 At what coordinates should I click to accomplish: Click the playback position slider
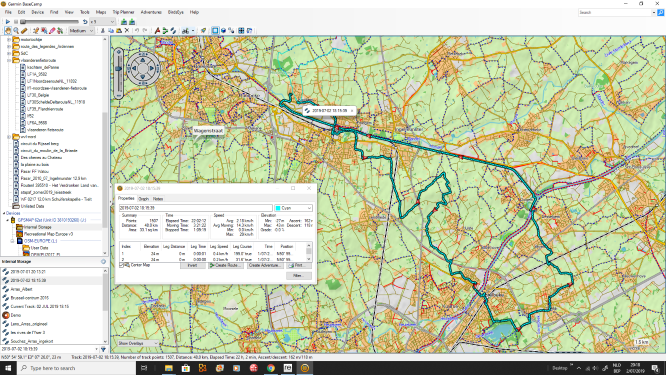[x=50, y=22]
